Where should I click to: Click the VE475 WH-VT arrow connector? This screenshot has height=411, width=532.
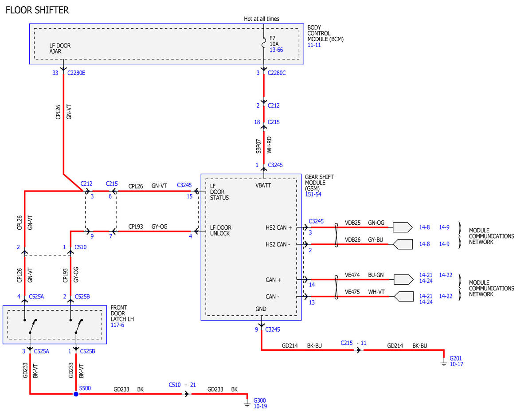[x=403, y=296]
